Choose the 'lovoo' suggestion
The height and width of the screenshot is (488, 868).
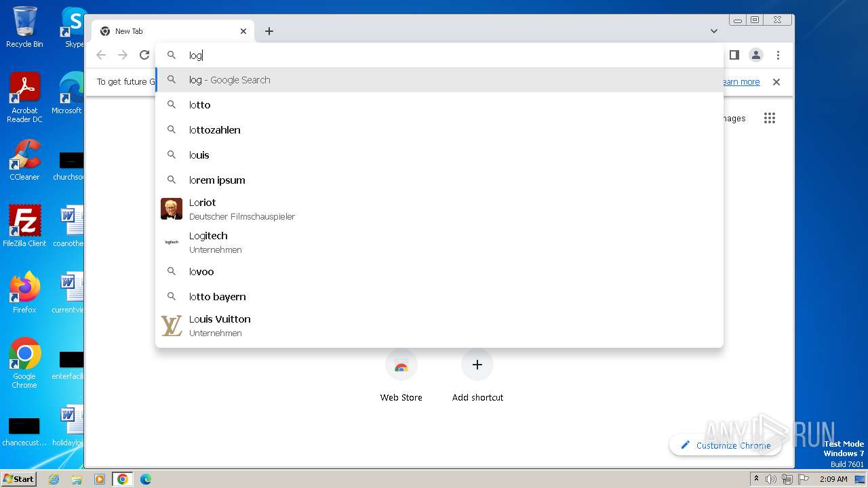(439, 272)
